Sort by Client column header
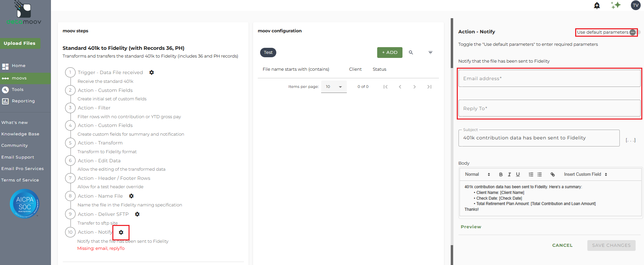 point(355,69)
